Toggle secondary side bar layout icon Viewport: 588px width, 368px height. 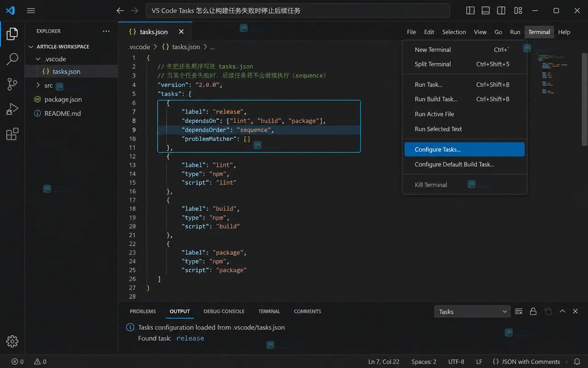pyautogui.click(x=501, y=11)
